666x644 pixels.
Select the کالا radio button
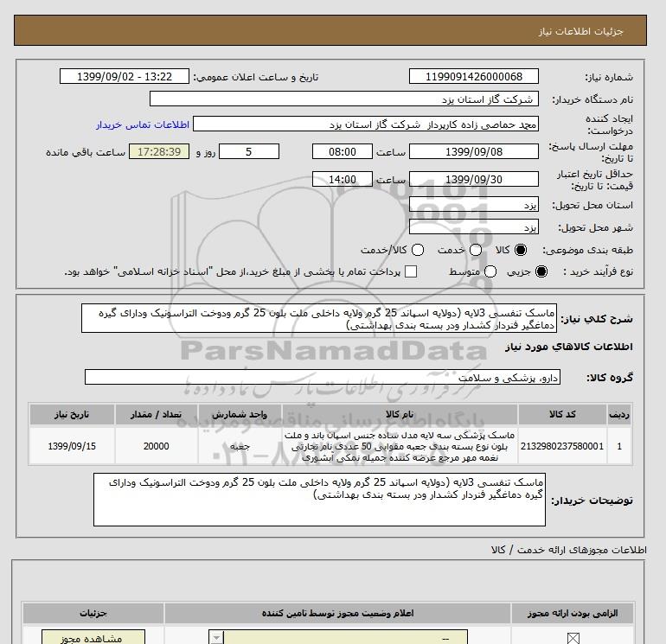521,250
